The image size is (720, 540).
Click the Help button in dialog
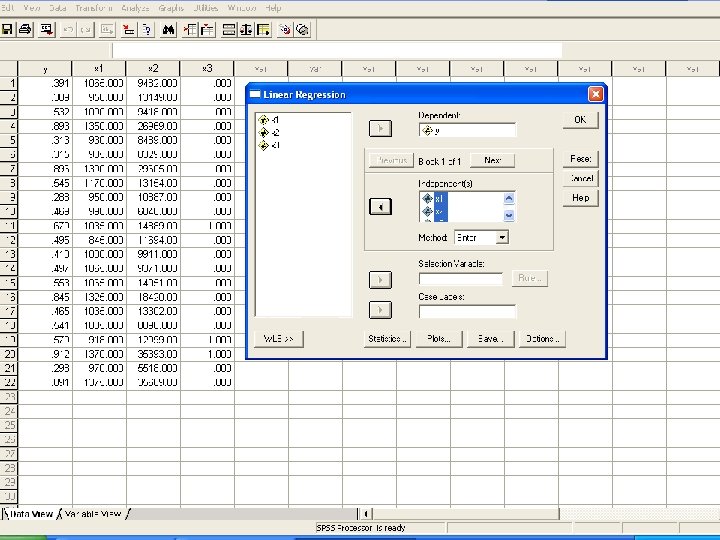(x=580, y=198)
